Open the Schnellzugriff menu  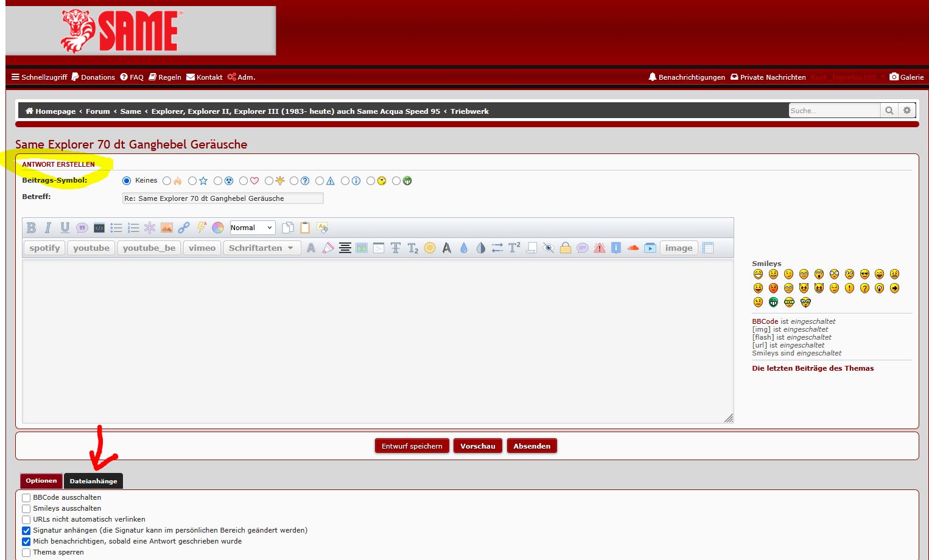point(39,77)
